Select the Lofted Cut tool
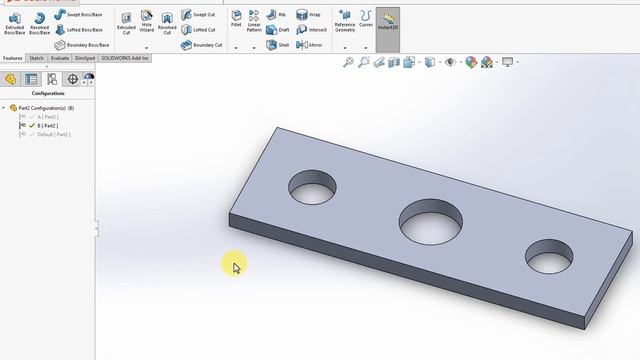 (198, 30)
